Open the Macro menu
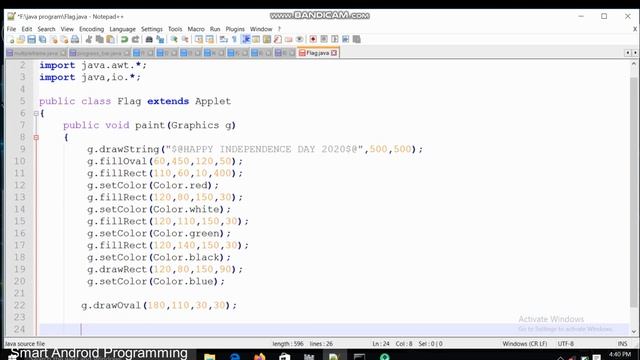 196,29
